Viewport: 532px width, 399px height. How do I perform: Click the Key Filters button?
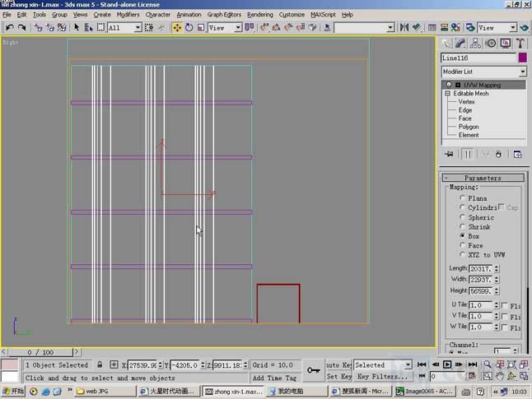coord(381,376)
